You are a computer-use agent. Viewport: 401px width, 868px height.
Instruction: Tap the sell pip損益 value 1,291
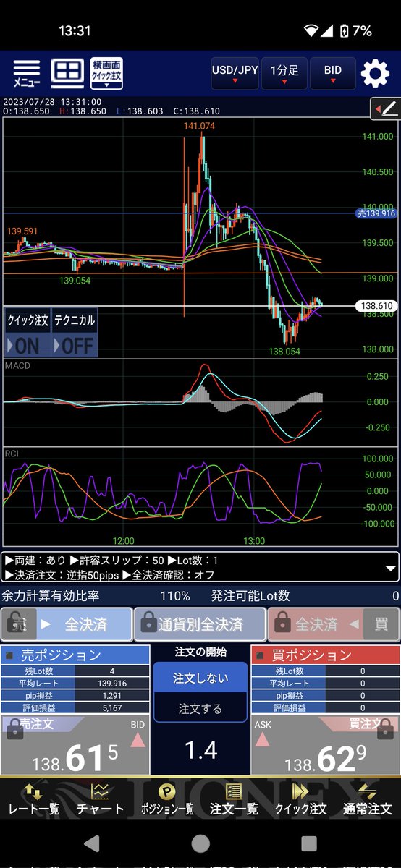112,694
